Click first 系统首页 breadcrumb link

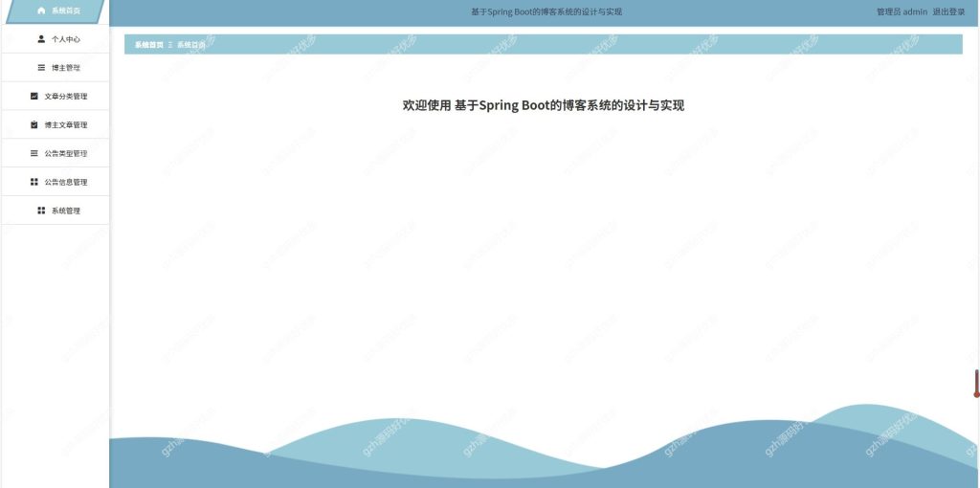(148, 45)
